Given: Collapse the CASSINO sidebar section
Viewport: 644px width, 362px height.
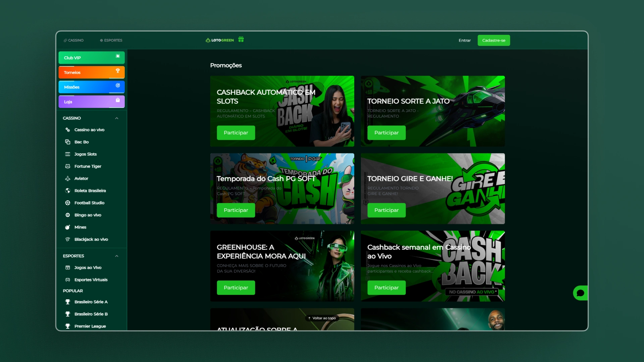Looking at the screenshot, I should pyautogui.click(x=117, y=118).
